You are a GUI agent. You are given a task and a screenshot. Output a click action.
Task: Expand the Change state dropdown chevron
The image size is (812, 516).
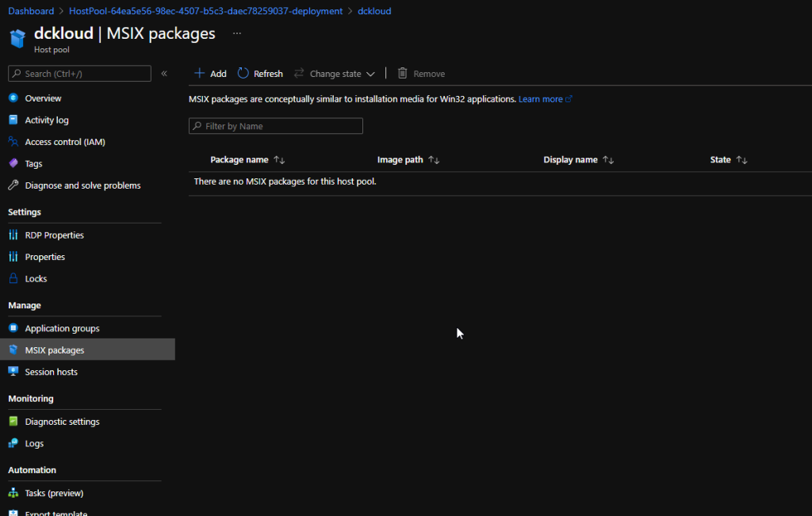click(370, 74)
